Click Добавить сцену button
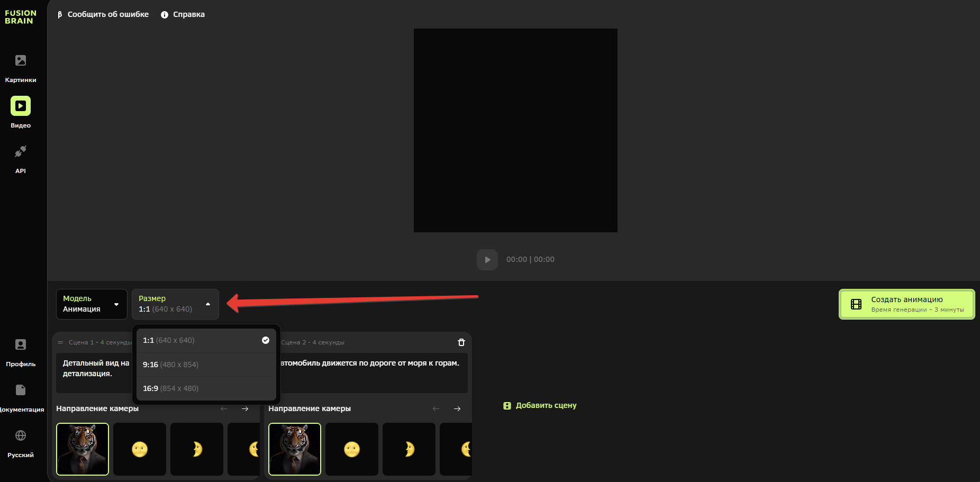Screen dimensions: 980x482 [540, 405]
